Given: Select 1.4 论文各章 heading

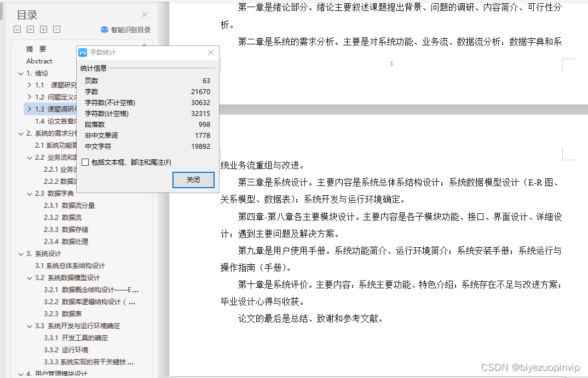Looking at the screenshot, I should point(55,121).
